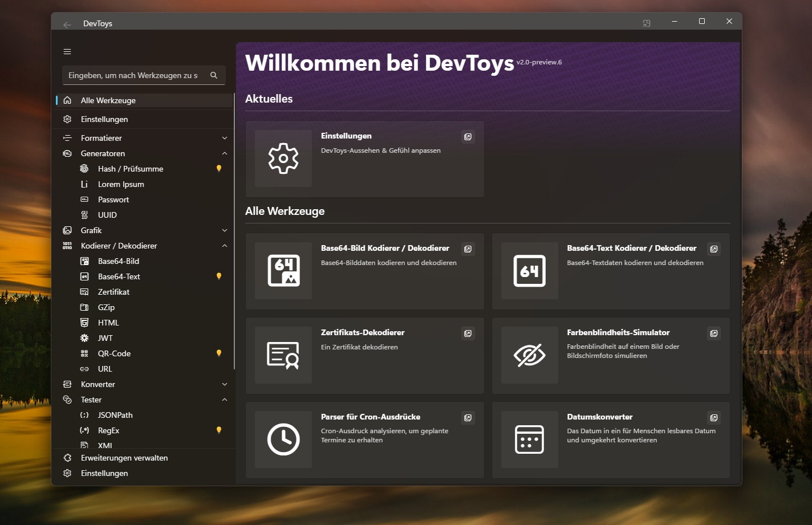Expand the Konverter group chevron
812x525 pixels.
coord(225,384)
